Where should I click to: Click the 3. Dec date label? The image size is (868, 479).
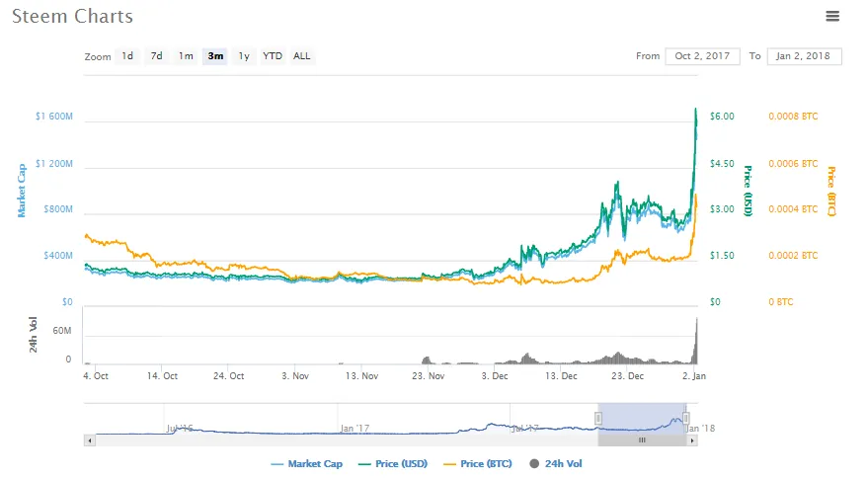tap(495, 376)
